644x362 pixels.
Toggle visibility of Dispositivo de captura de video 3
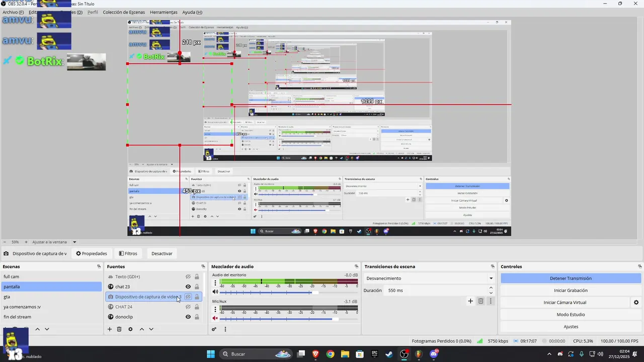[188, 297]
